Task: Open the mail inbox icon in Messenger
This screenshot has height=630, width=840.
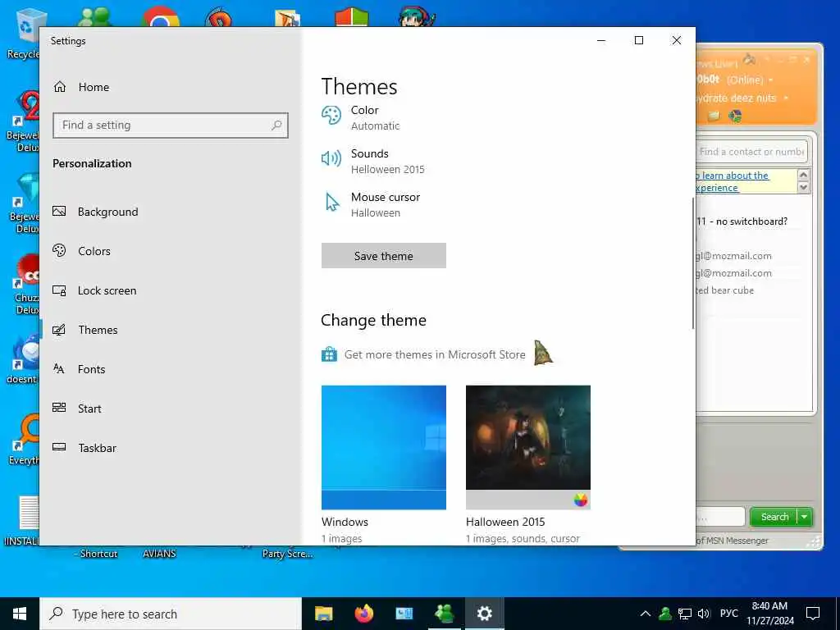Action: point(714,116)
